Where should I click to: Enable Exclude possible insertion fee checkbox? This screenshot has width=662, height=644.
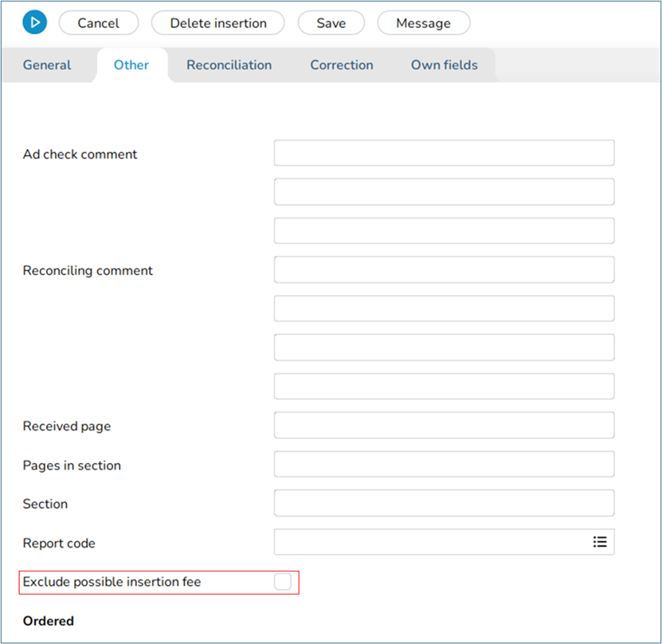point(283,582)
